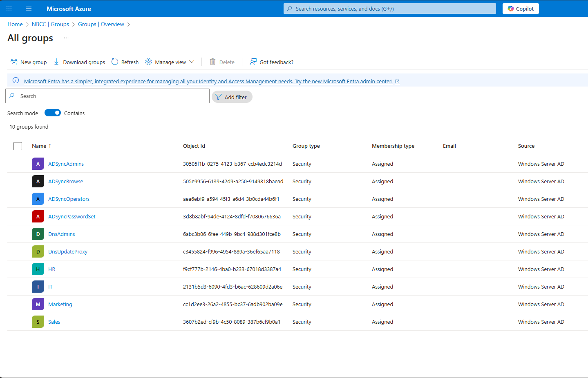Open the hamburger portal menu
Viewport: 588px width, 378px height.
[29, 9]
